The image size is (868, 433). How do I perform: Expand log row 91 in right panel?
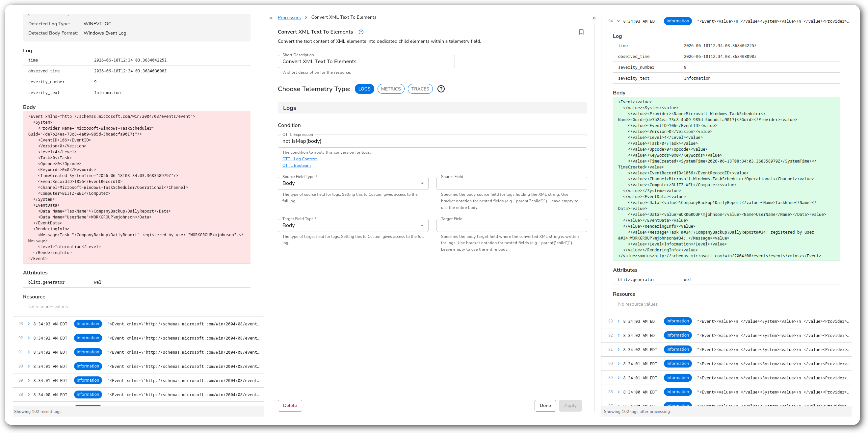point(618,349)
